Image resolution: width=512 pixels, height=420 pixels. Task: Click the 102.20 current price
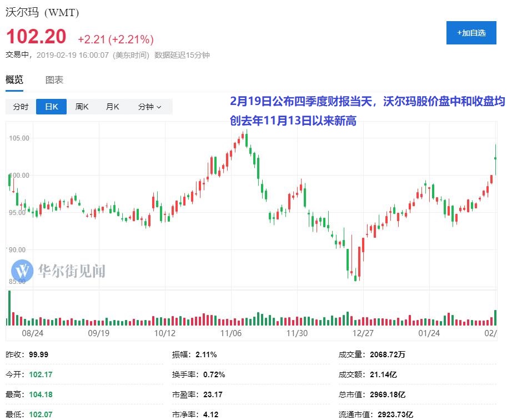pyautogui.click(x=36, y=37)
